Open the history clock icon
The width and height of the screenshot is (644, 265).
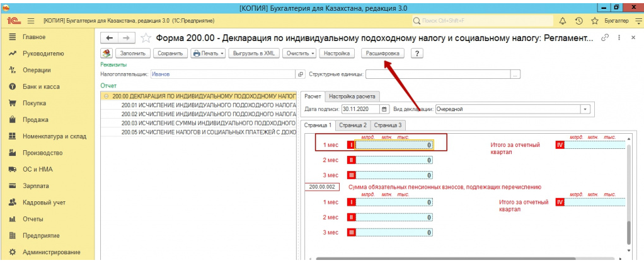(x=578, y=21)
